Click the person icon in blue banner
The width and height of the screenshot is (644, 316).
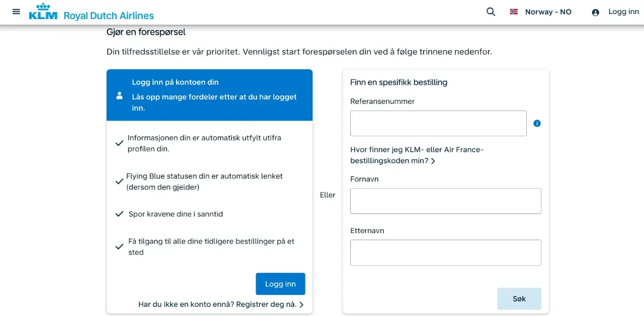(x=119, y=95)
